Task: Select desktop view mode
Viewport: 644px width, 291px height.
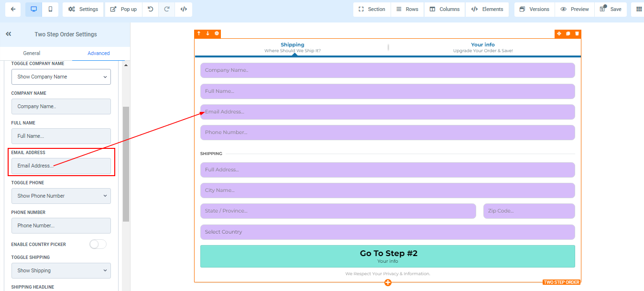Action: 34,9
